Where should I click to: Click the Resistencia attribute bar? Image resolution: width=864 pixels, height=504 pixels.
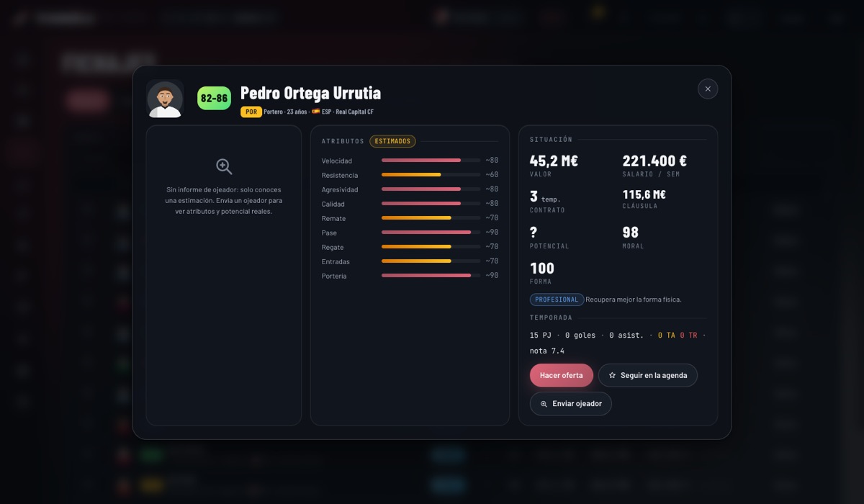click(x=431, y=174)
